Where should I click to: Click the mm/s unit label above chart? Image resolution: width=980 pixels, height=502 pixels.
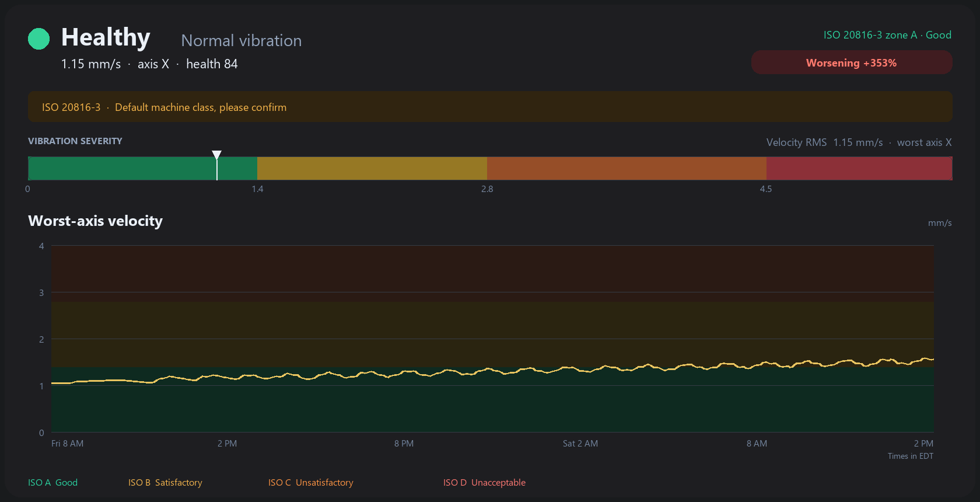point(940,223)
